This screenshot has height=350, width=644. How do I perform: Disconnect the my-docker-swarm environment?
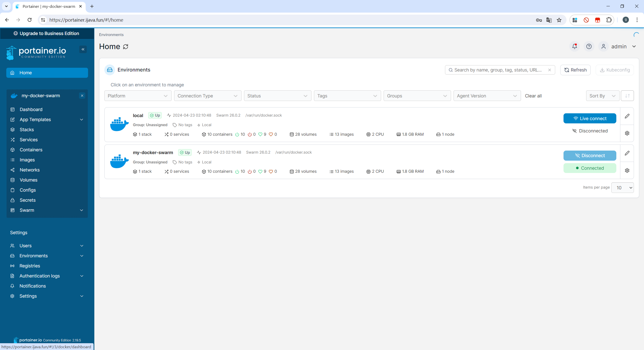tap(590, 156)
